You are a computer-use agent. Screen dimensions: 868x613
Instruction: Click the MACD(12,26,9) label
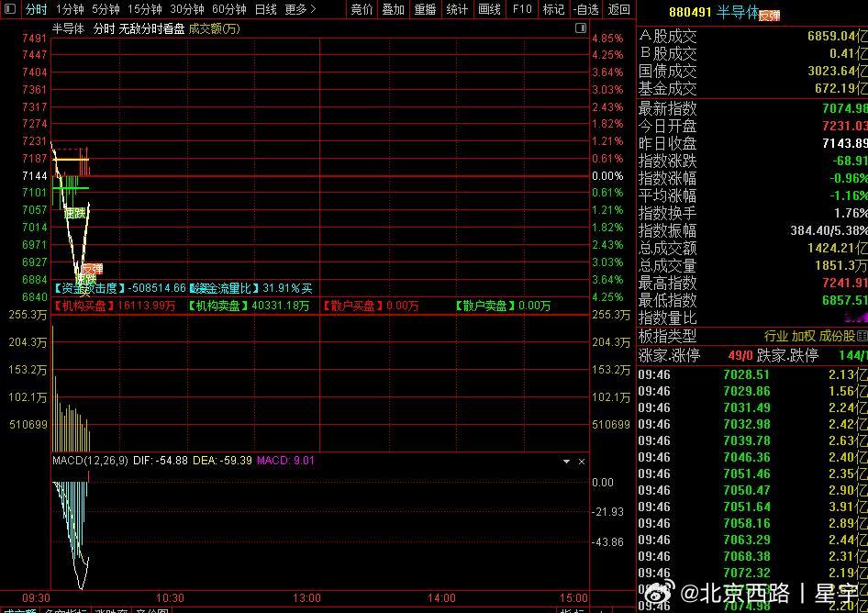pos(90,461)
